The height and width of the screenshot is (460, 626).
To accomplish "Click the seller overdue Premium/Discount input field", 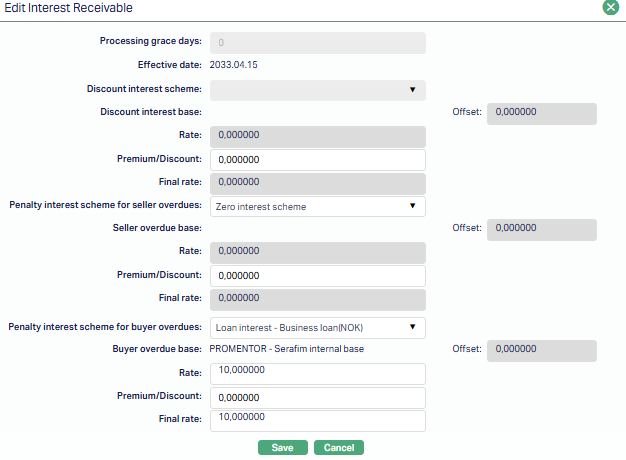I will tap(318, 276).
